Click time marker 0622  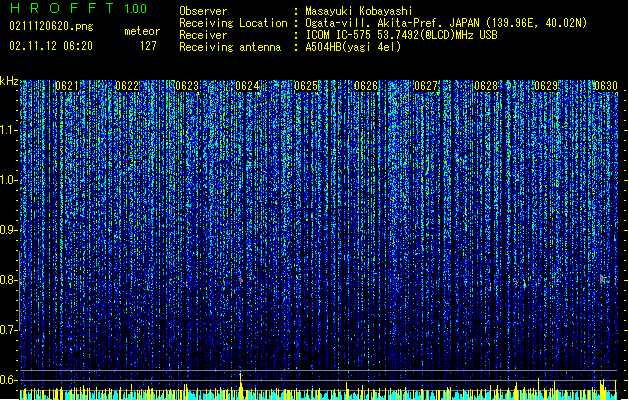(x=127, y=86)
